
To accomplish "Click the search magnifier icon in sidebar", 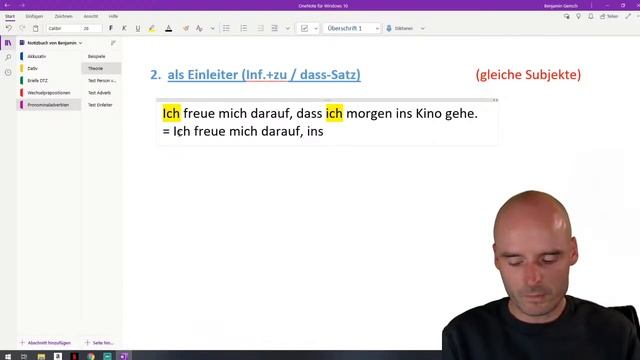I will 8,58.
